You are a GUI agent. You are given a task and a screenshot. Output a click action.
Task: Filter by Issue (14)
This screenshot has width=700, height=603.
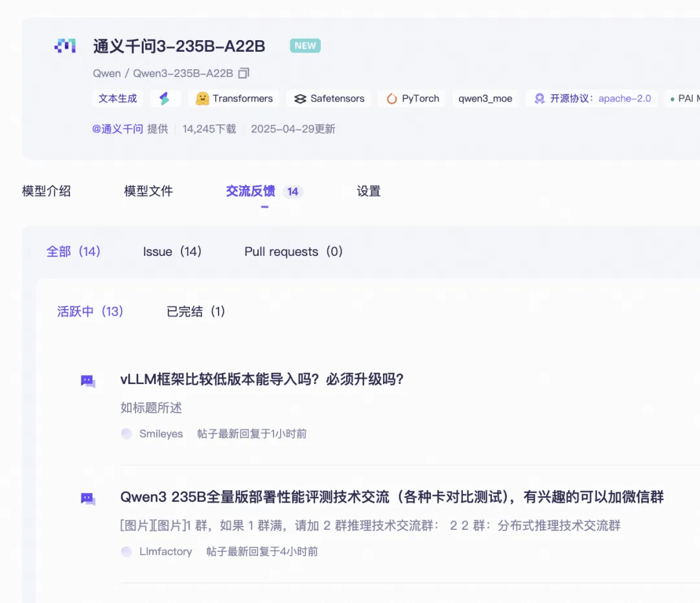point(172,251)
